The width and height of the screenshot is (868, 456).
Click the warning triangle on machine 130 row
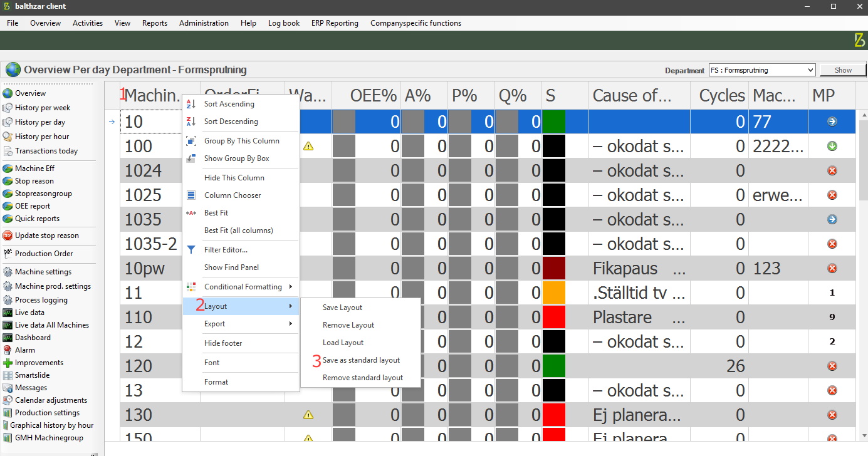(x=309, y=414)
